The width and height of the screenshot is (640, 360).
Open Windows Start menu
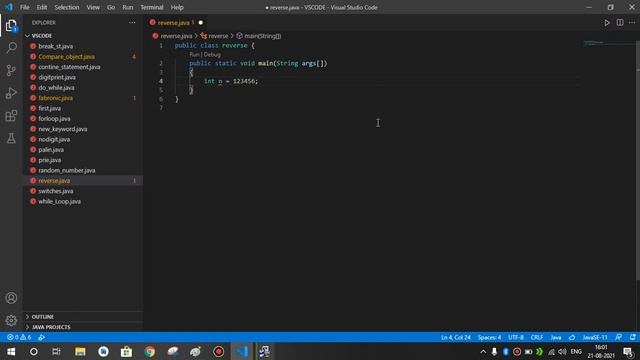coord(11,351)
